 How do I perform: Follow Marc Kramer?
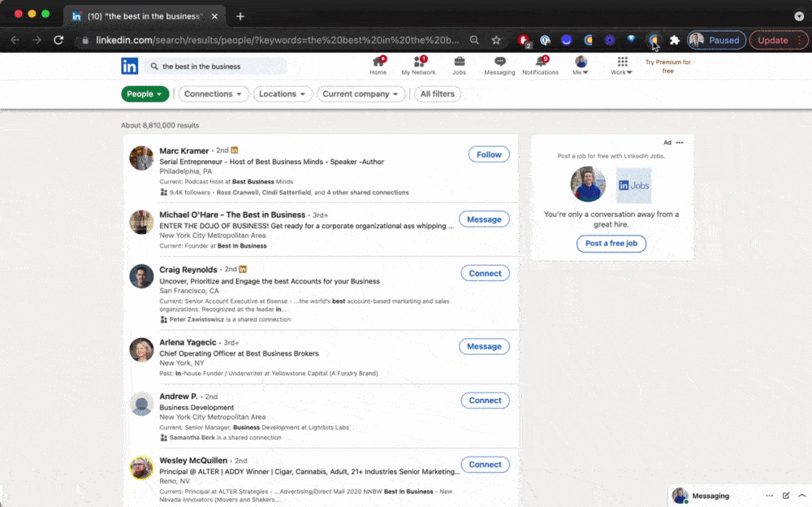[x=489, y=154]
